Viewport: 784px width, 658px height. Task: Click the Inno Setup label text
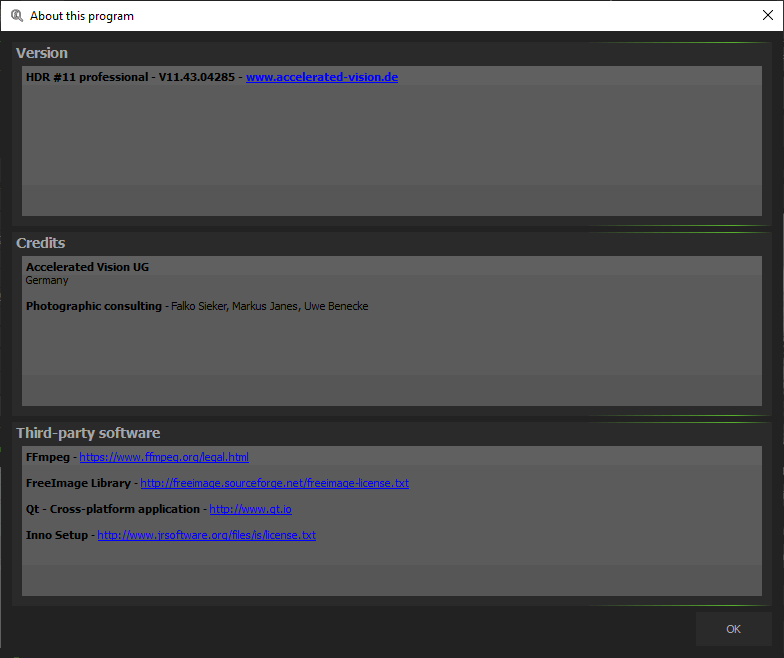click(56, 535)
